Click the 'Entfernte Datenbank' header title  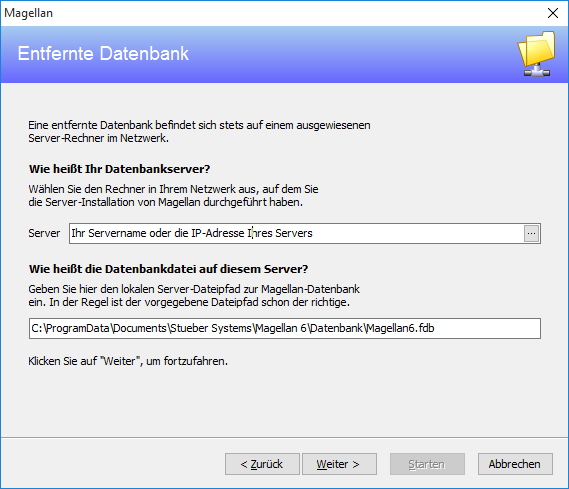103,54
